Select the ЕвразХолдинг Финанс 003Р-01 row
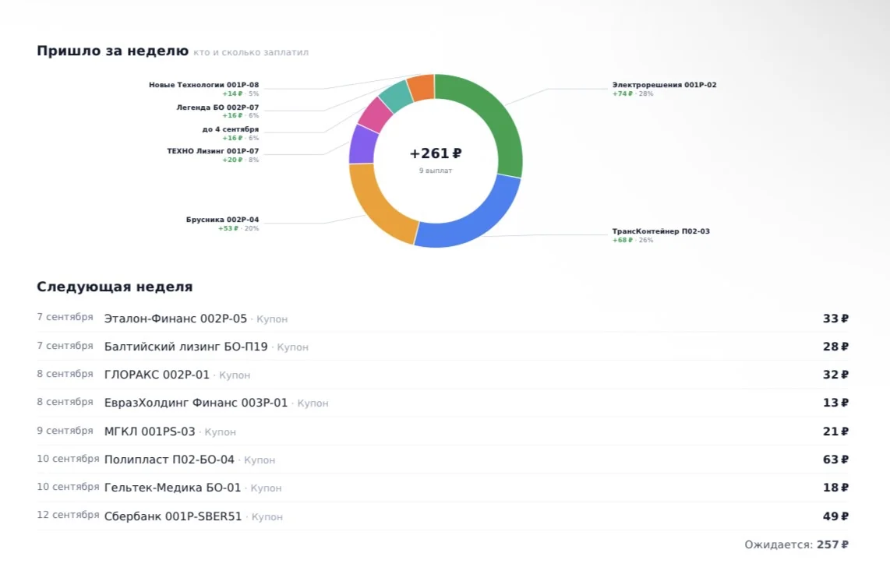 pyautogui.click(x=443, y=403)
